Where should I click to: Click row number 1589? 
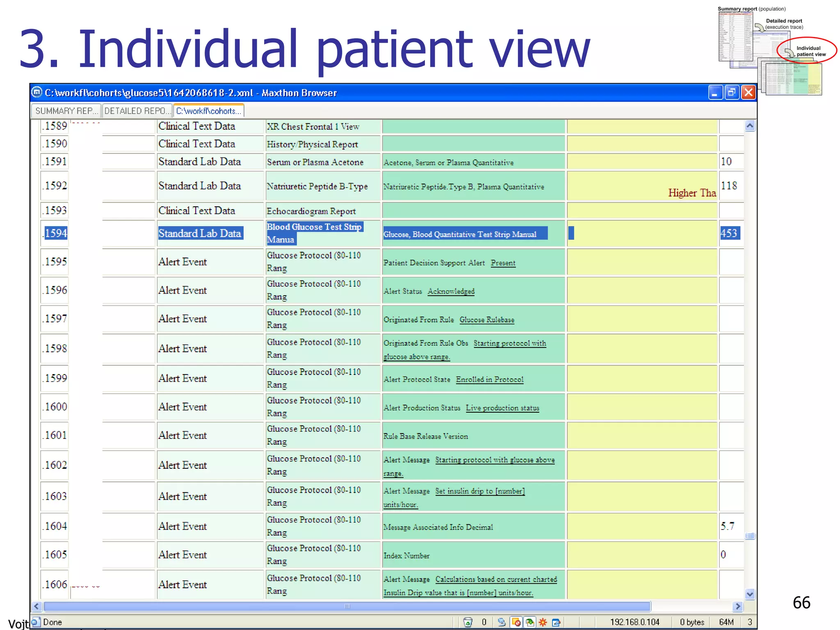point(56,126)
